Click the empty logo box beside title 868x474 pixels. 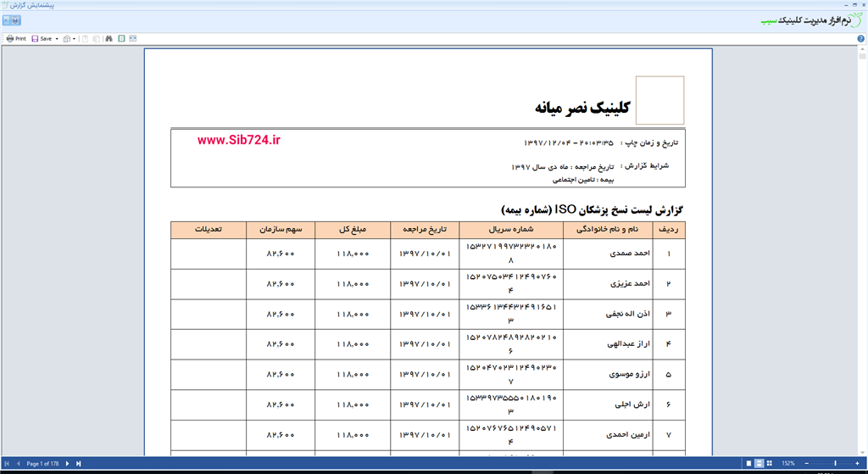coord(659,100)
